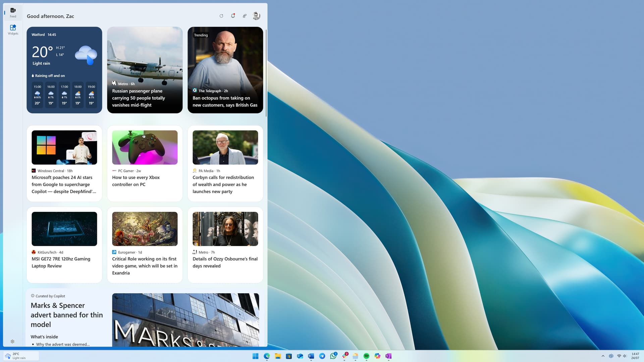Select Feed in the left sidebar
Viewport: 644px width, 362px height.
point(12,13)
